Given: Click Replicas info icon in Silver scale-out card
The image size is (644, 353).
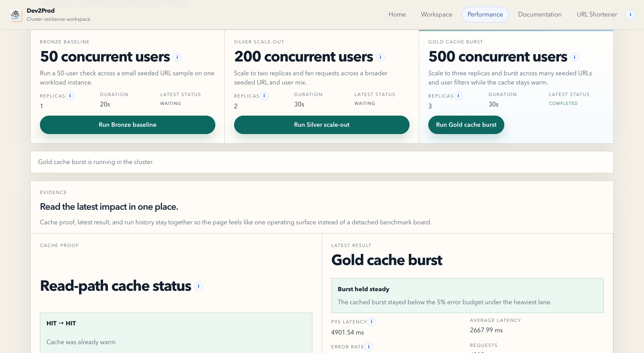Looking at the screenshot, I should [264, 96].
